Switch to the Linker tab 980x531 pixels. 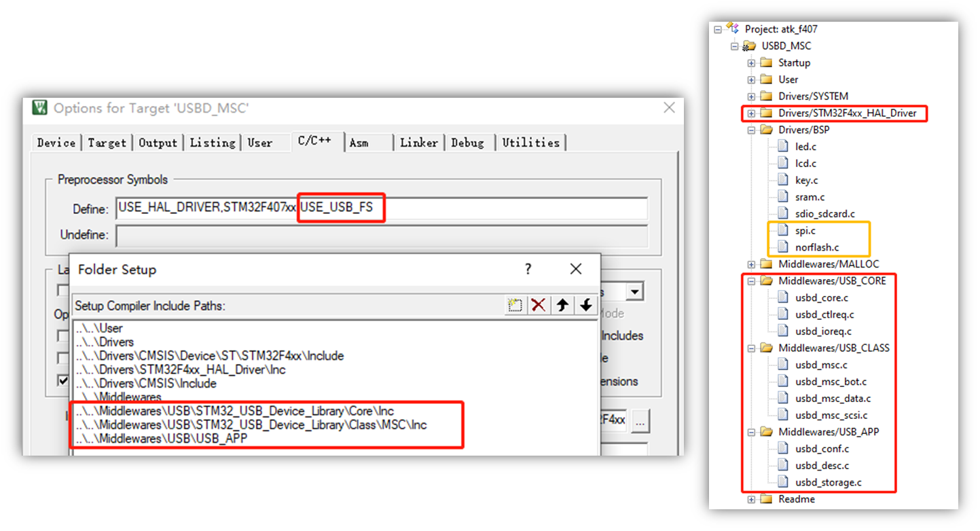click(419, 143)
